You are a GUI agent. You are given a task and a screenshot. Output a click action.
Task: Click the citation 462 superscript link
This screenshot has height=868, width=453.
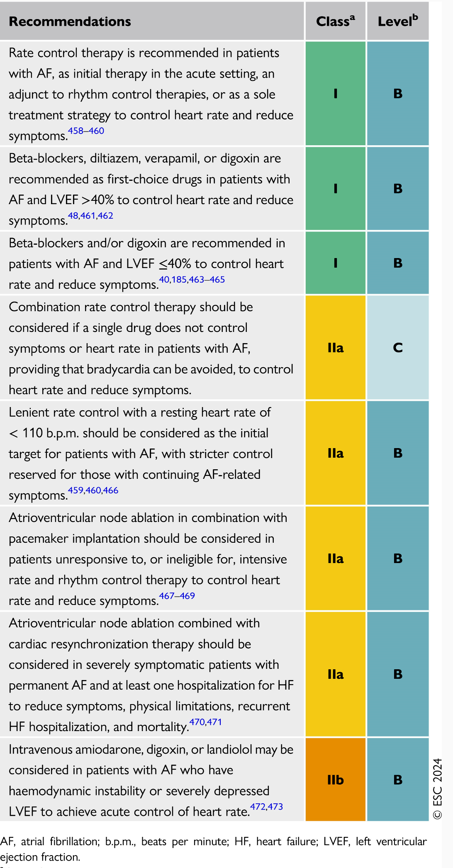click(x=105, y=216)
